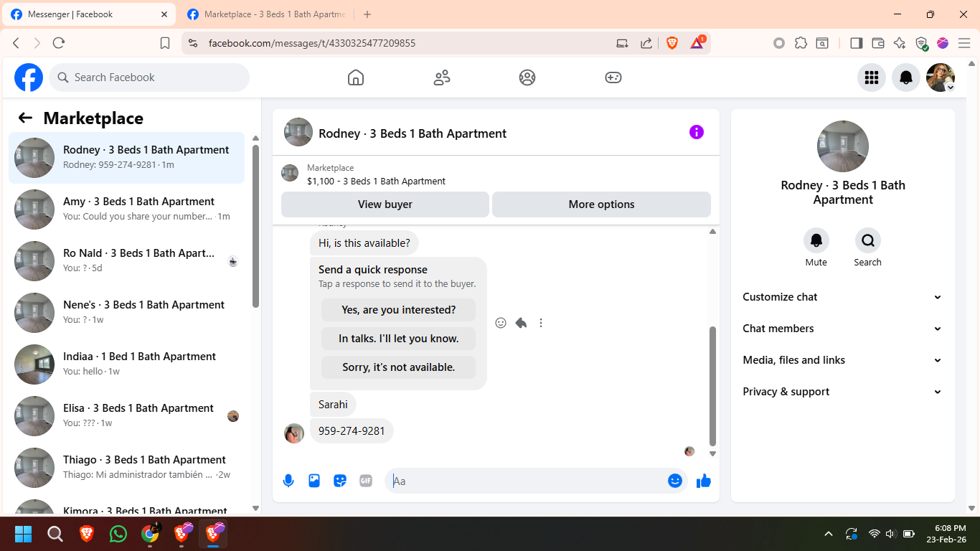Viewport: 980px width, 551px height.
Task: Mute the Rodney conversation
Action: [816, 240]
